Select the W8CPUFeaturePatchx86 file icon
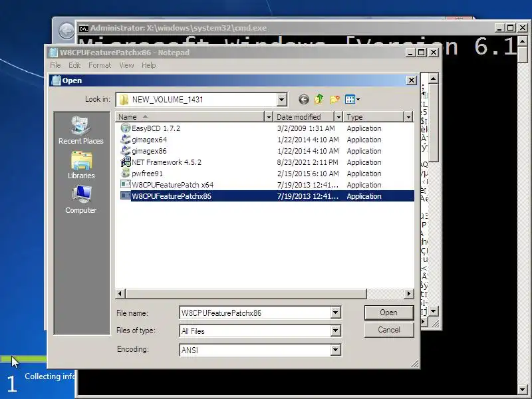The image size is (532, 399). pos(126,196)
